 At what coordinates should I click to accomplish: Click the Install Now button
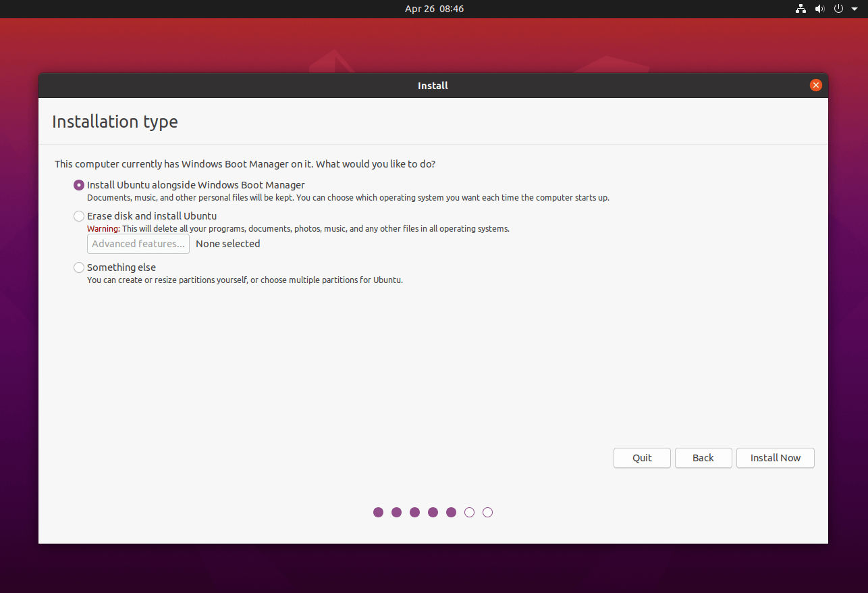tap(775, 458)
